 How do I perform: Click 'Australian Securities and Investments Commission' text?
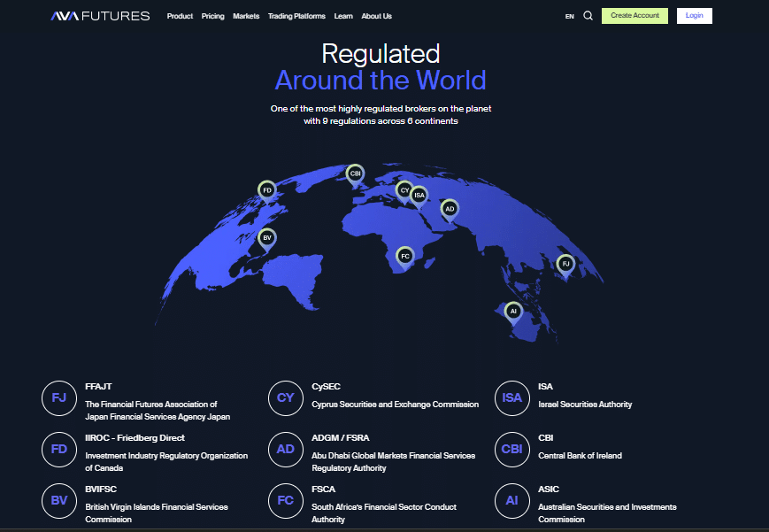click(607, 513)
